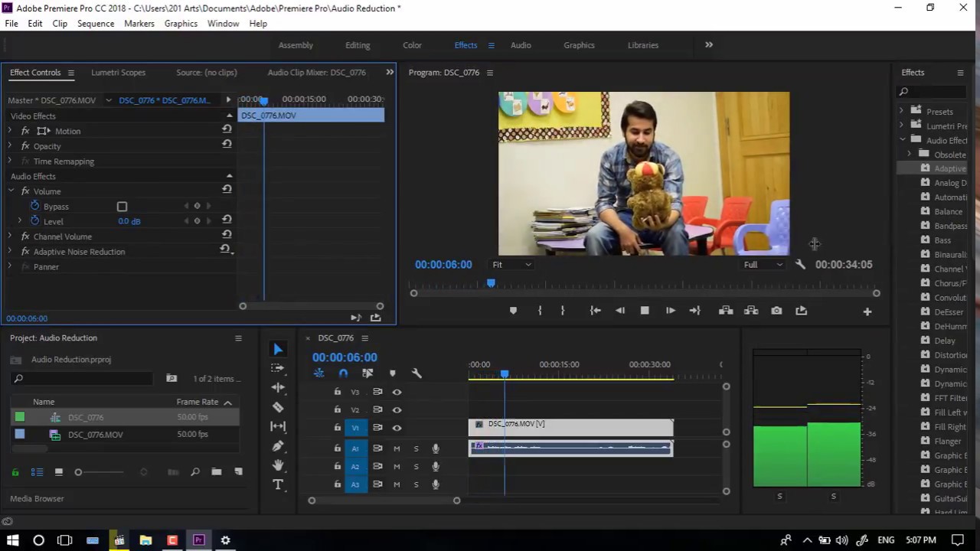Viewport: 980px width, 551px height.
Task: Select the Razor tool
Action: [x=278, y=407]
